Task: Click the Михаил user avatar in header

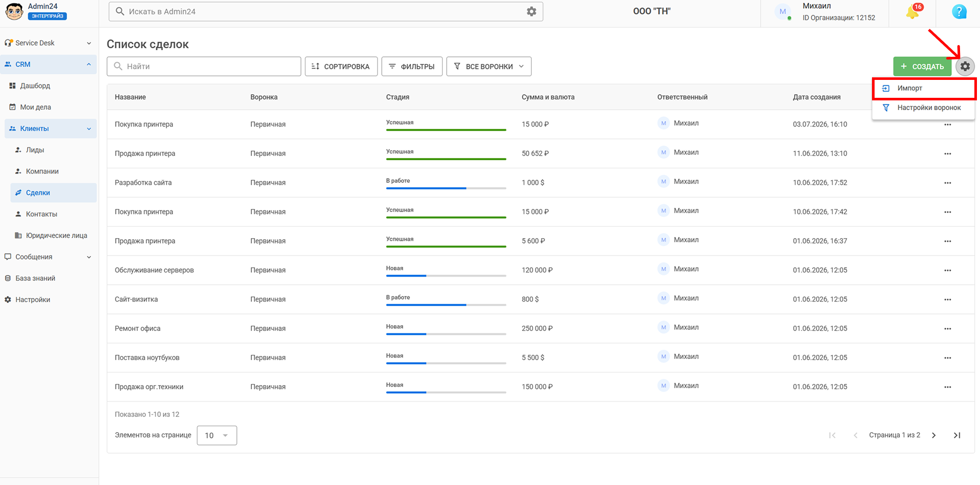Action: [782, 12]
